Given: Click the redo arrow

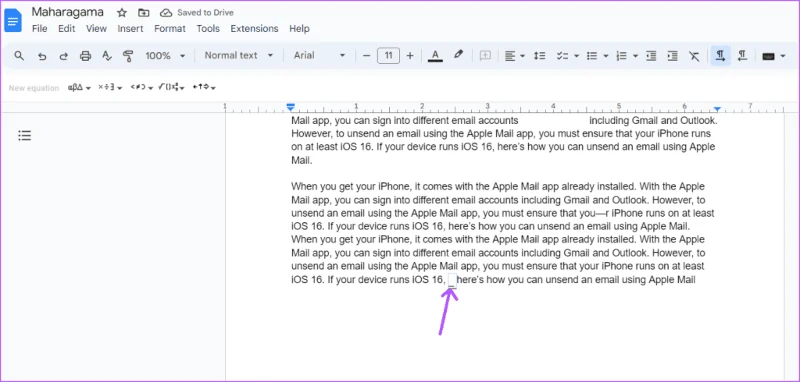Looking at the screenshot, I should [64, 56].
